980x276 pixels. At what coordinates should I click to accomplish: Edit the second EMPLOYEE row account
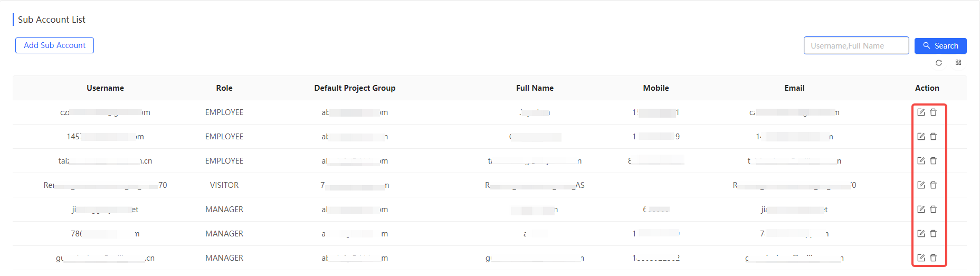(x=921, y=137)
